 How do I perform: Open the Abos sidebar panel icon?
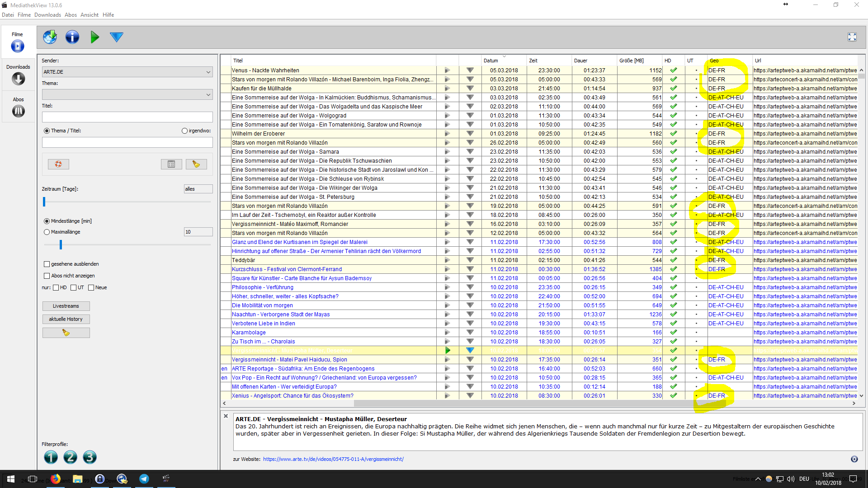18,111
